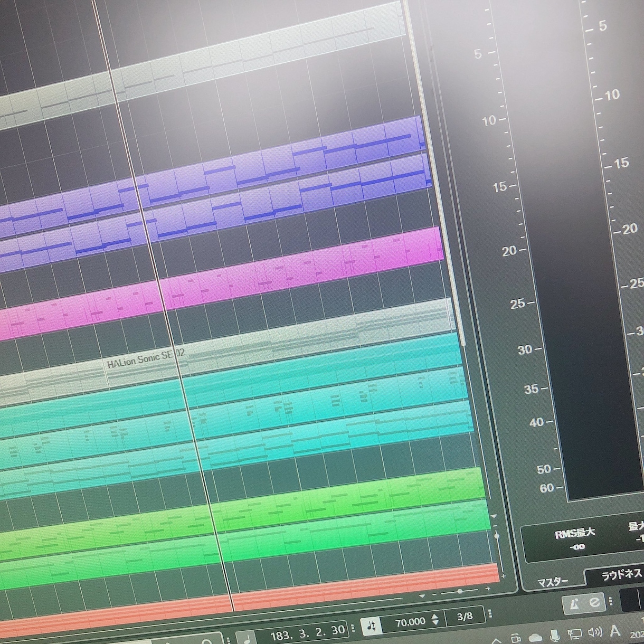Open options dots beside the position display
The width and height of the screenshot is (644, 644).
[353, 628]
